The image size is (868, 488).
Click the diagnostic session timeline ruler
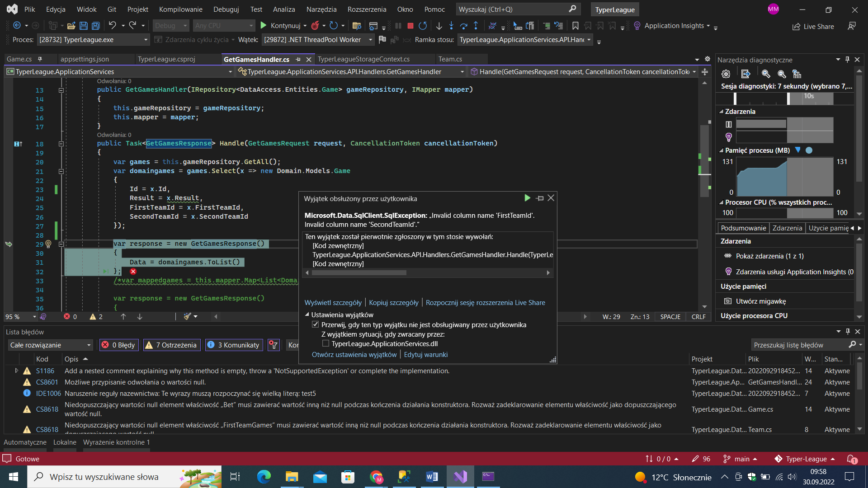click(783, 98)
